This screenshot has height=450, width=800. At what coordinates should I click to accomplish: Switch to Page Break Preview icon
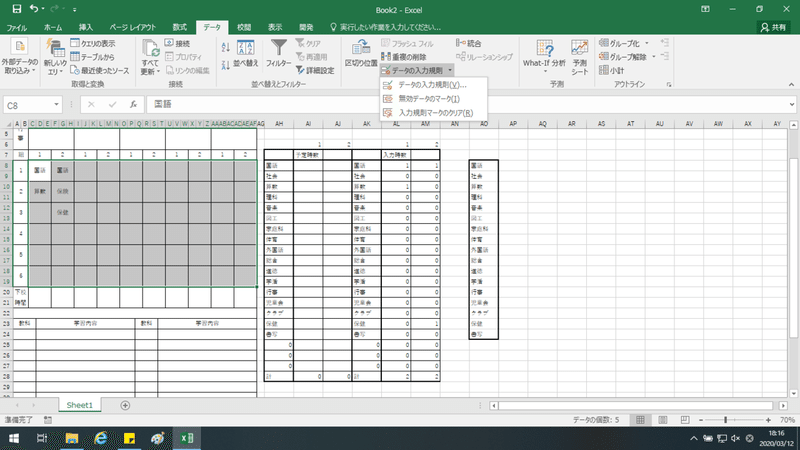click(x=685, y=420)
